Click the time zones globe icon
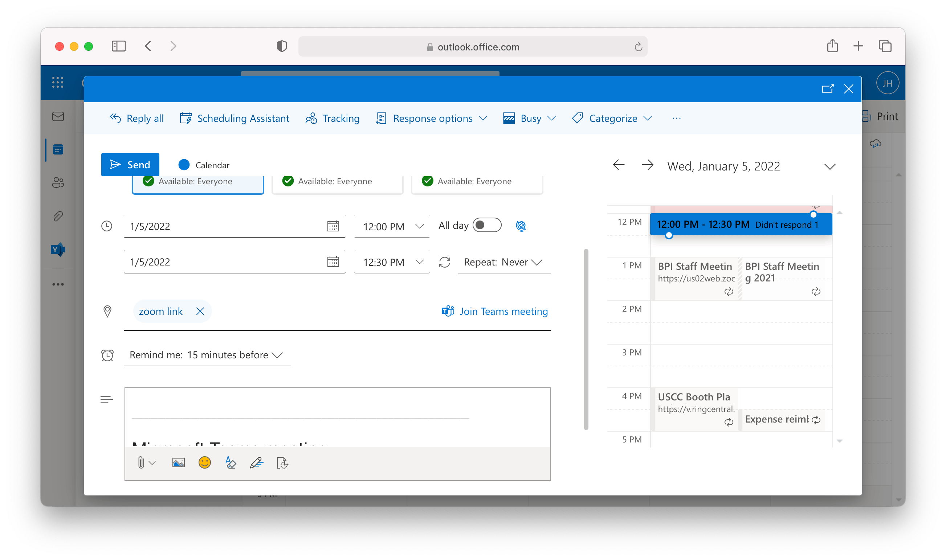 click(521, 226)
